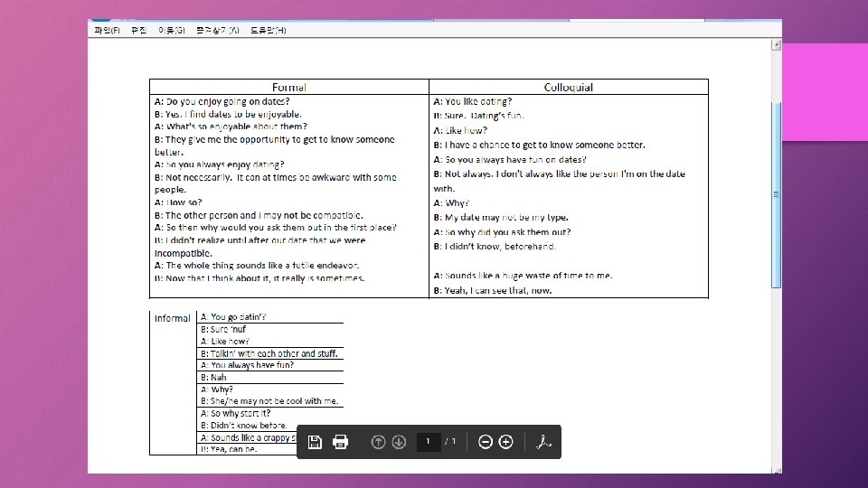Click 'B: Didn't know before.' line

click(243, 426)
